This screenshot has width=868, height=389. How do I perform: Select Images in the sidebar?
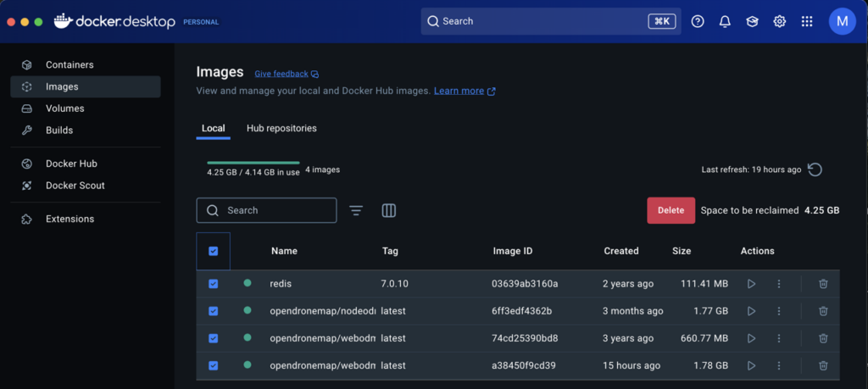[x=86, y=87]
